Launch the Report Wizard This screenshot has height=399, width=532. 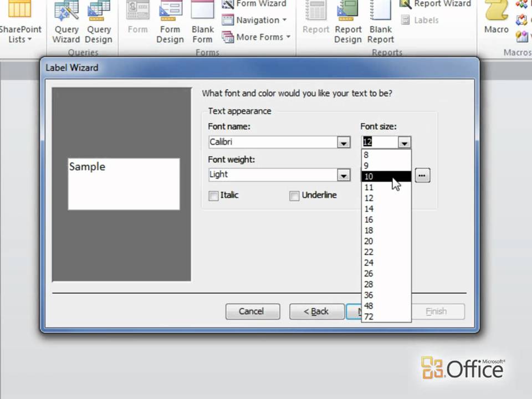[436, 4]
